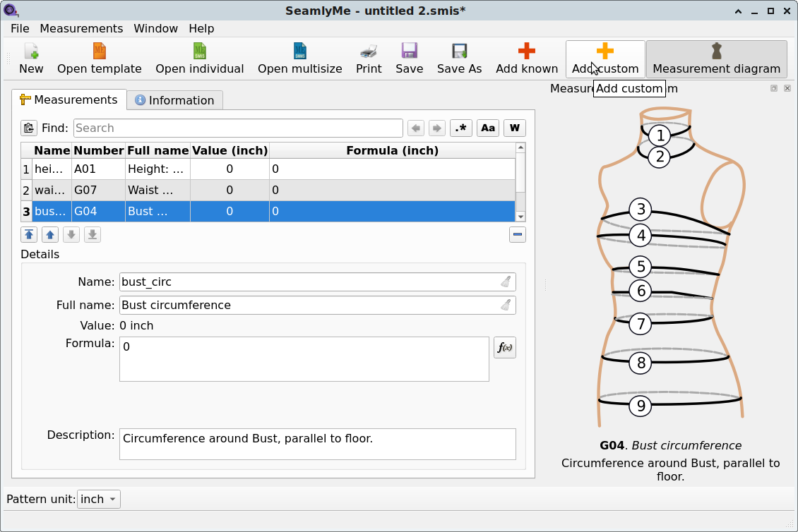Go to next search match

coord(436,128)
